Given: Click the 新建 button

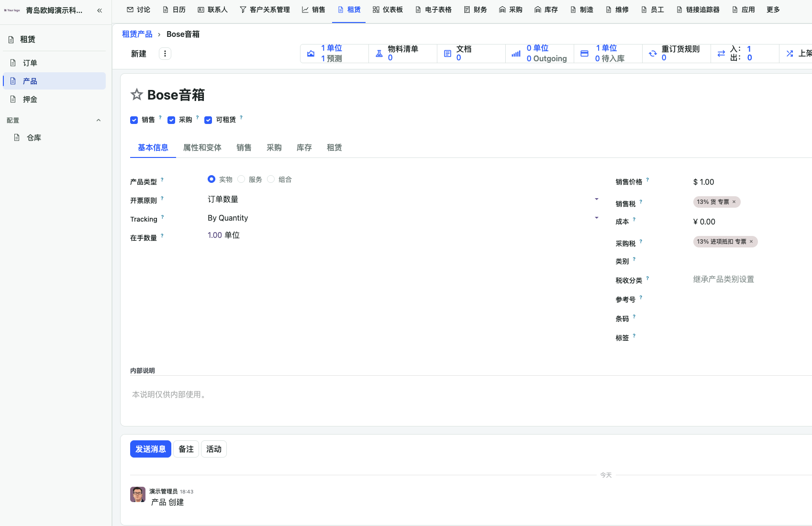Looking at the screenshot, I should pos(139,54).
